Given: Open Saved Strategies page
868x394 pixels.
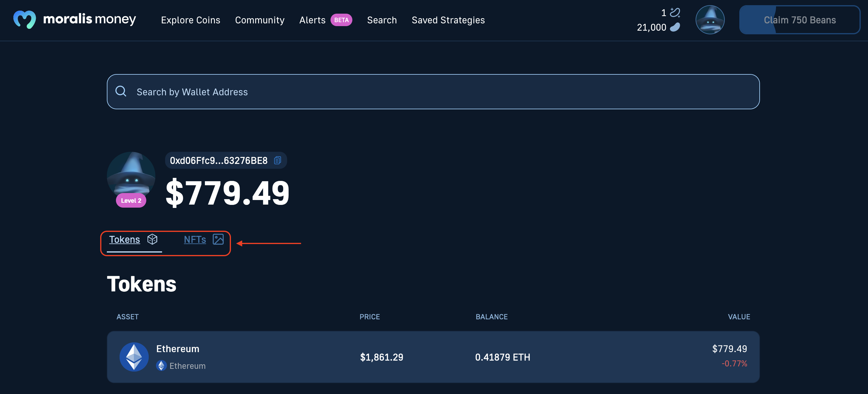Looking at the screenshot, I should point(448,19).
